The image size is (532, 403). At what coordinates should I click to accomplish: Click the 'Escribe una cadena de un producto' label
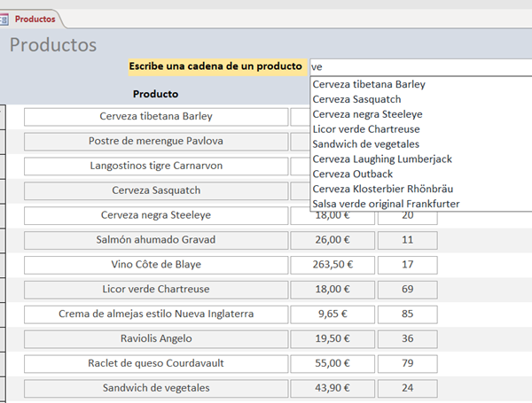coord(215,66)
